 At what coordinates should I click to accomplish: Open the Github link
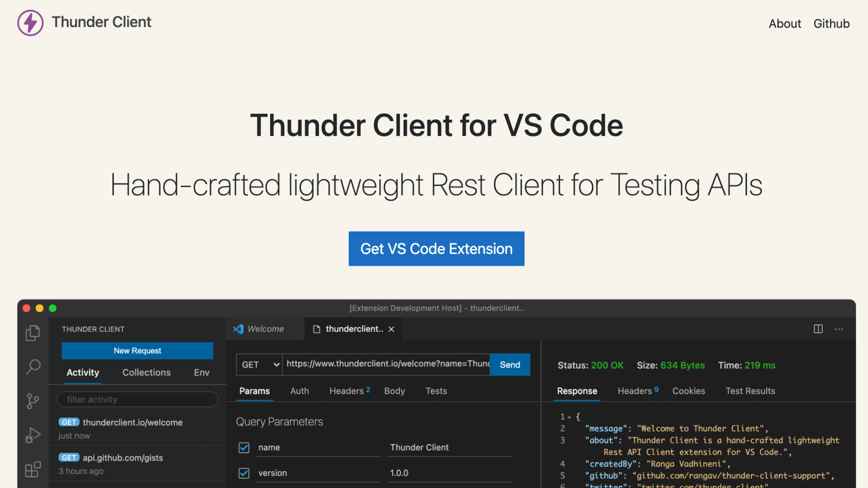click(x=832, y=24)
